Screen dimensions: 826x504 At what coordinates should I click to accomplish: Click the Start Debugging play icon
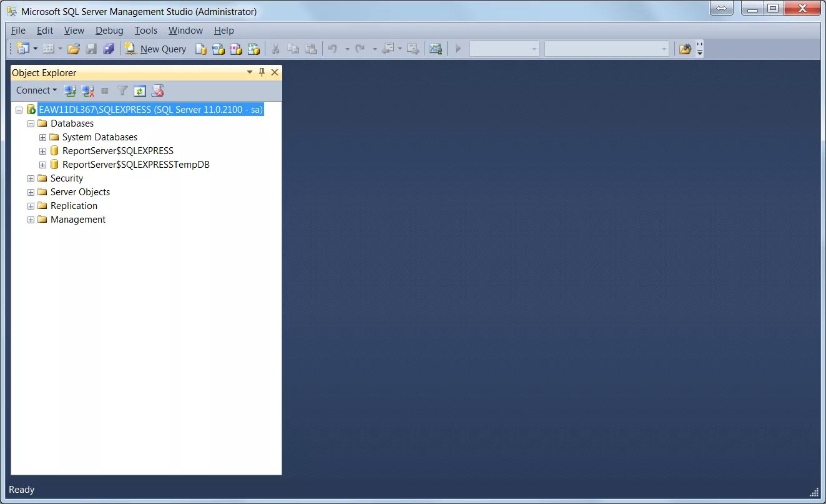pyautogui.click(x=458, y=49)
